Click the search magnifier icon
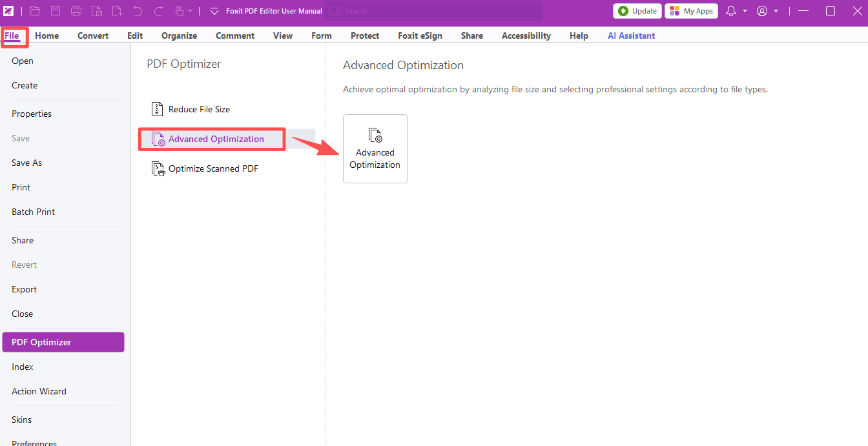Viewport: 868px width, 446px height. [x=334, y=11]
